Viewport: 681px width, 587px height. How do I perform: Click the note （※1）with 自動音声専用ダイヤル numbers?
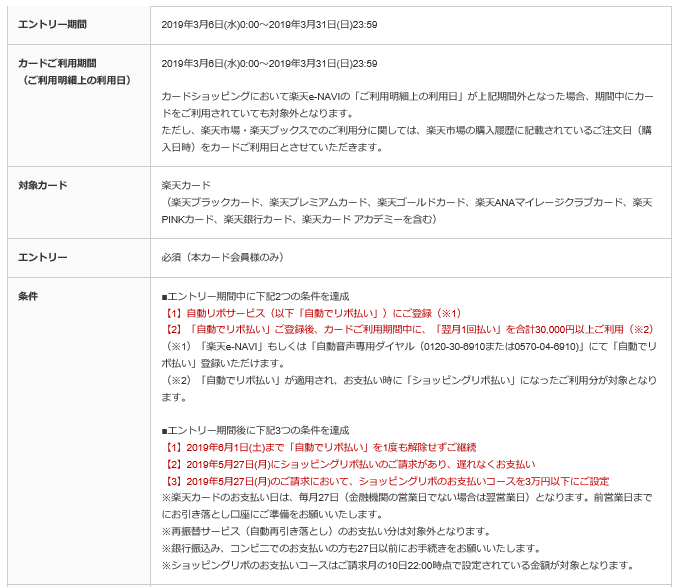pyautogui.click(x=409, y=346)
